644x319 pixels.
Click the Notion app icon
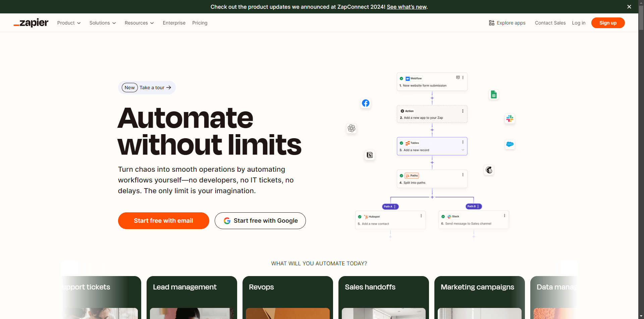pyautogui.click(x=370, y=155)
